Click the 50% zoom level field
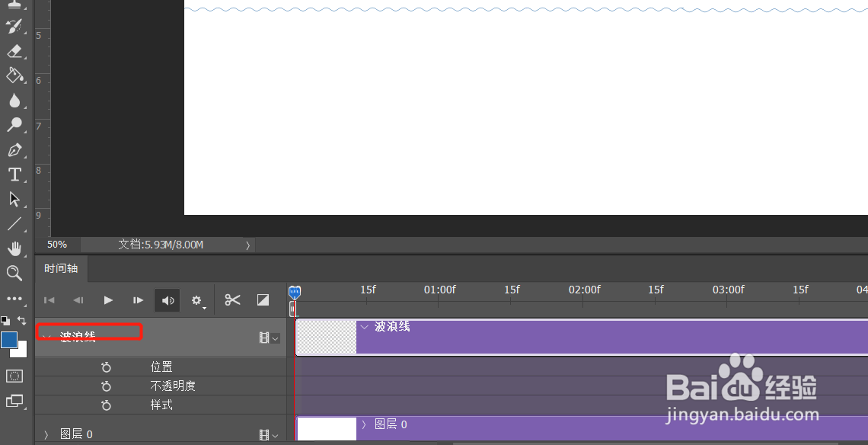This screenshot has height=445, width=868. [x=58, y=245]
